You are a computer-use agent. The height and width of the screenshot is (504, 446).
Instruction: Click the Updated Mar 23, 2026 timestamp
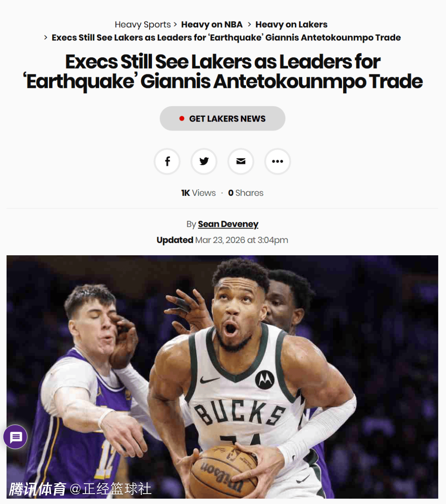point(222,240)
